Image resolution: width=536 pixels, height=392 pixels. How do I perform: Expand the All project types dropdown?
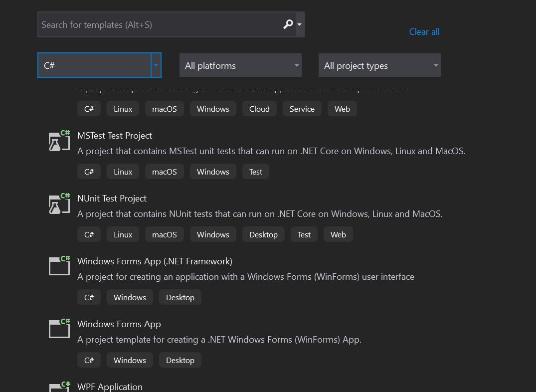(379, 65)
